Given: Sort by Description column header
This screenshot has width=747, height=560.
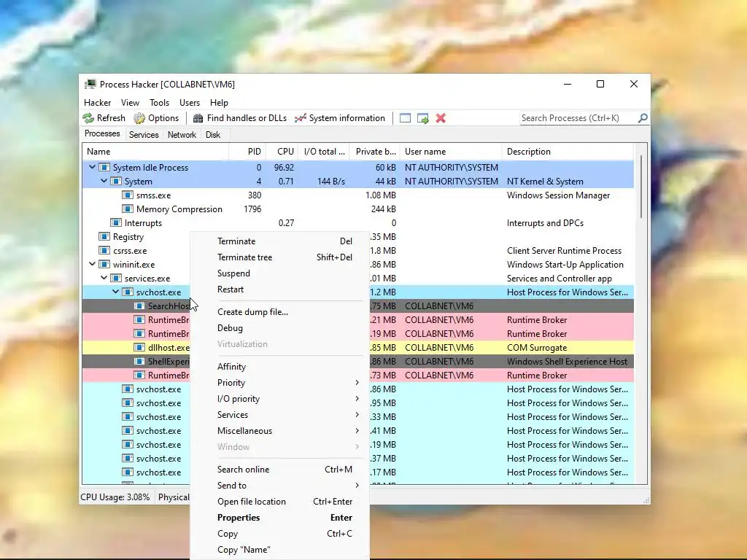Looking at the screenshot, I should 568,152.
